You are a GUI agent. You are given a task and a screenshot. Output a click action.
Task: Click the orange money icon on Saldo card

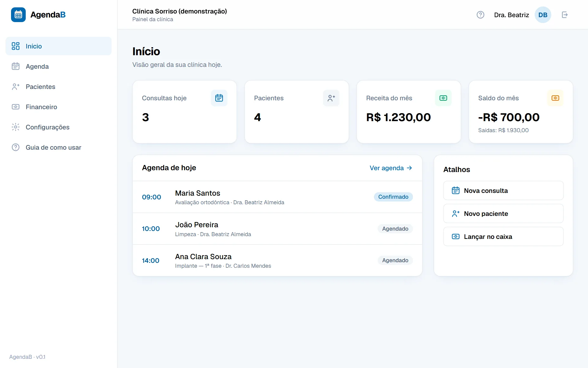point(556,98)
